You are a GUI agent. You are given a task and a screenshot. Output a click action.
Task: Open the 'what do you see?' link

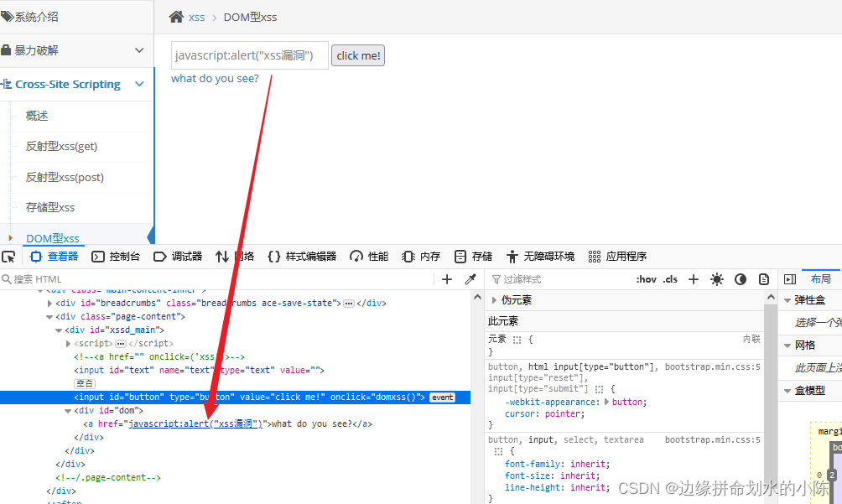[x=215, y=78]
